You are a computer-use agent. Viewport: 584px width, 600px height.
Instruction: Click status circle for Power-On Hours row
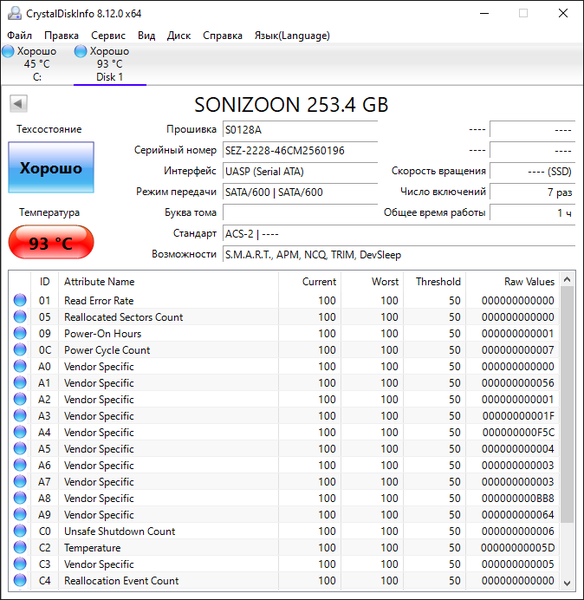(x=20, y=333)
